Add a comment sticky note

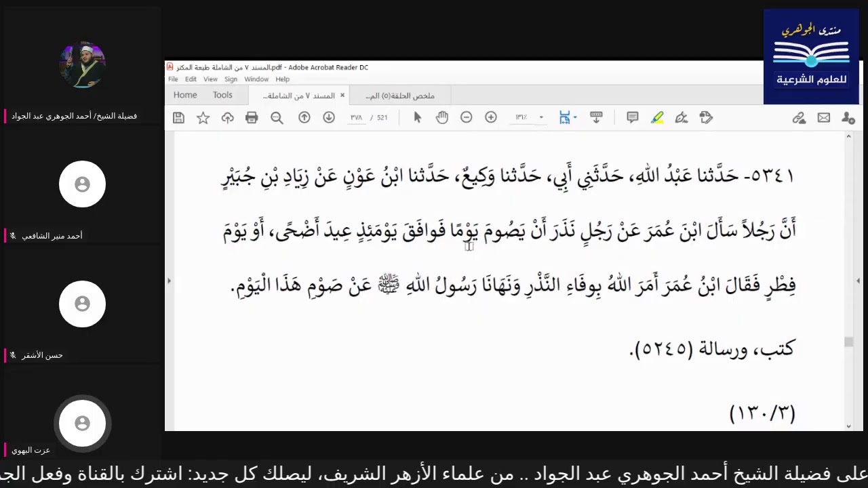tap(633, 117)
